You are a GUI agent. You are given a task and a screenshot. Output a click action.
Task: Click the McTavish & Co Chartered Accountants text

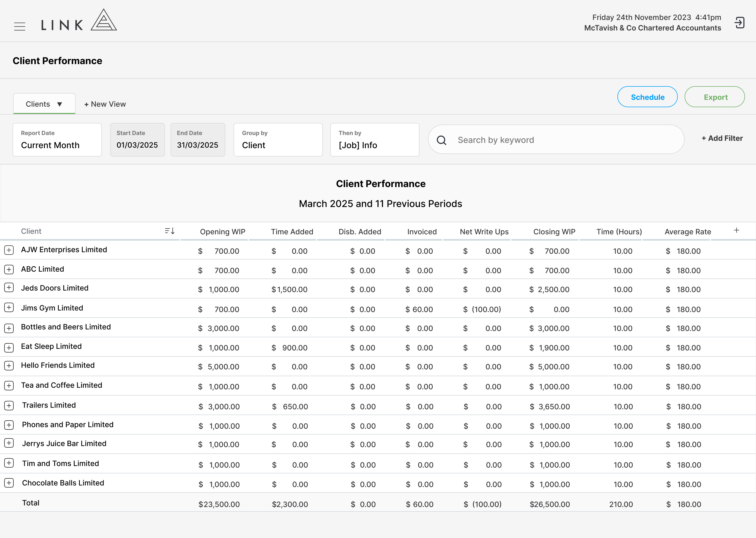[652, 28]
